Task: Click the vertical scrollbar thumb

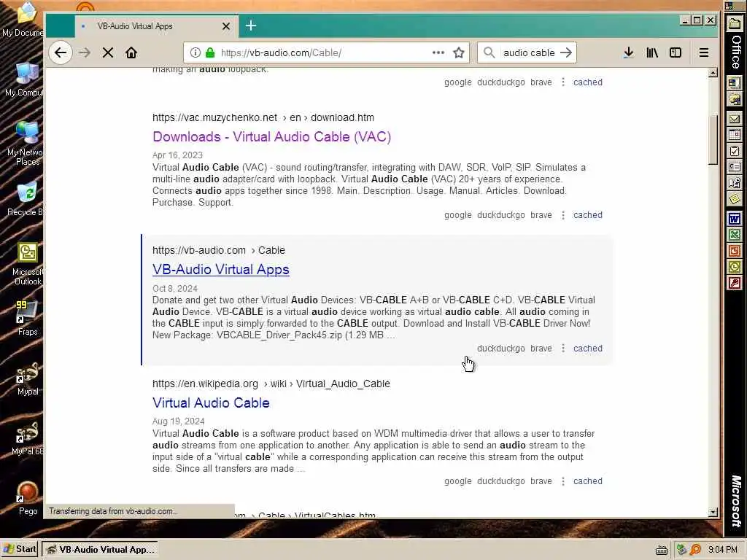Action: [x=713, y=139]
